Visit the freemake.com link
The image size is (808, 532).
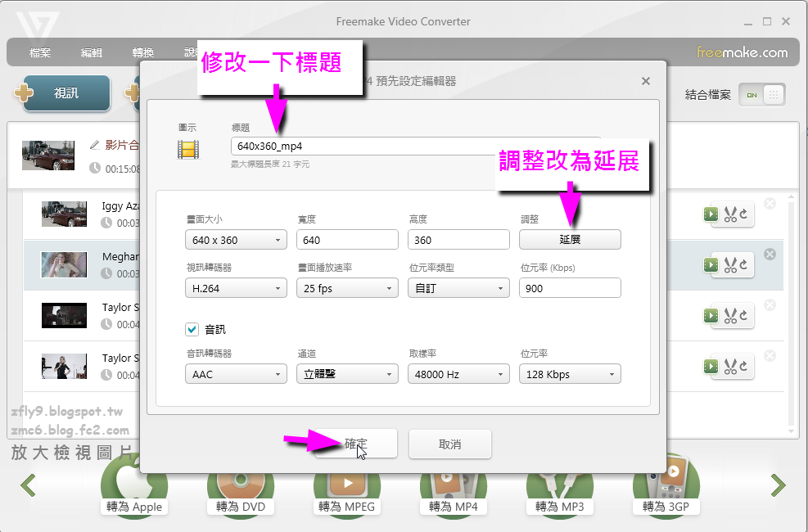pos(742,52)
